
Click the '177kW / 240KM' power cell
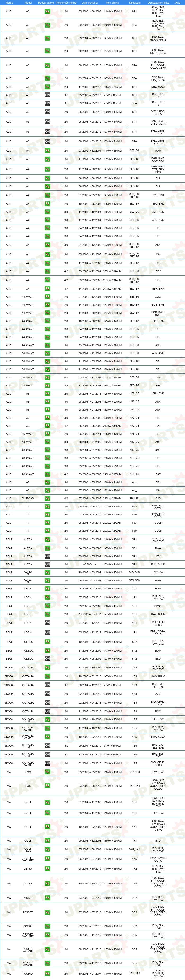pos(112,614)
